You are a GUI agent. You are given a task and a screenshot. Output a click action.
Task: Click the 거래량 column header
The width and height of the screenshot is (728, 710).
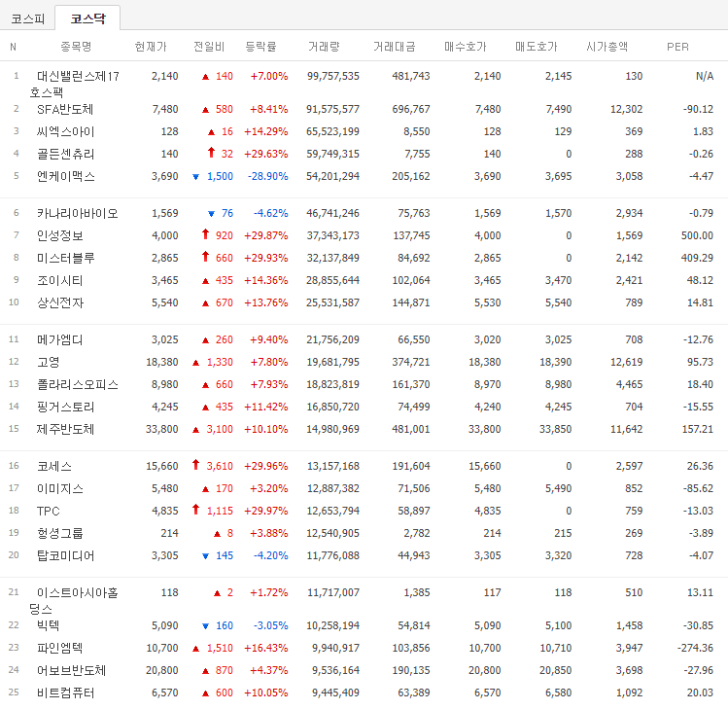point(324,47)
